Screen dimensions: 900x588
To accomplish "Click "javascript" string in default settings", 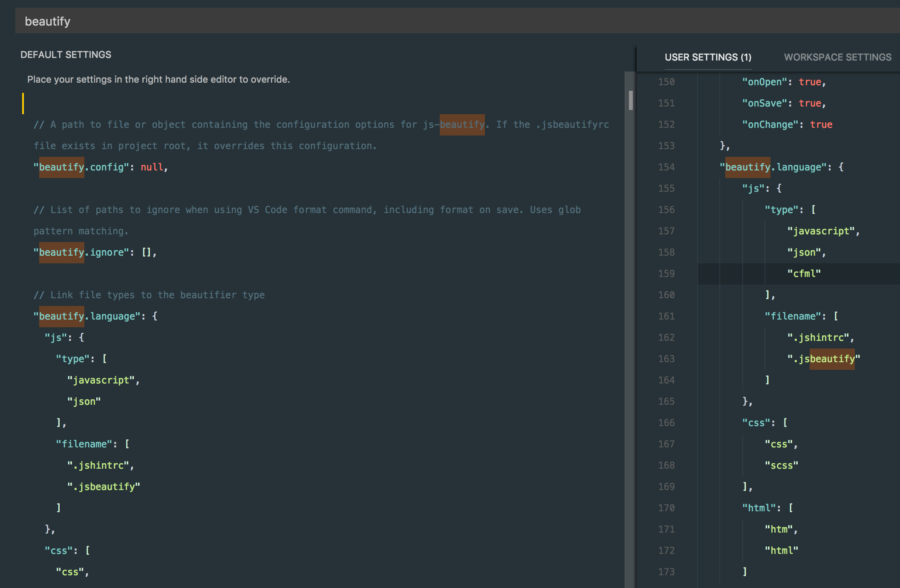I will (101, 380).
